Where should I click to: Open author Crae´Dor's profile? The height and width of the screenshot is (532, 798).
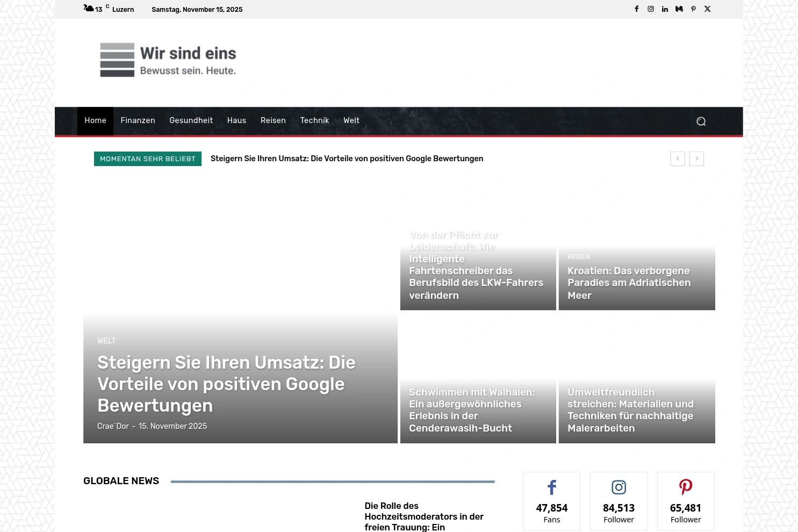tap(113, 426)
